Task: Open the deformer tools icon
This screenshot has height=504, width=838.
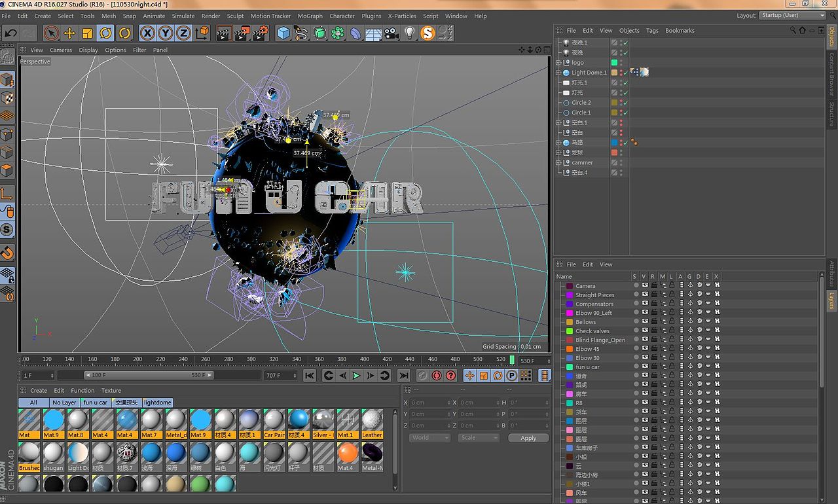Action: [355, 33]
